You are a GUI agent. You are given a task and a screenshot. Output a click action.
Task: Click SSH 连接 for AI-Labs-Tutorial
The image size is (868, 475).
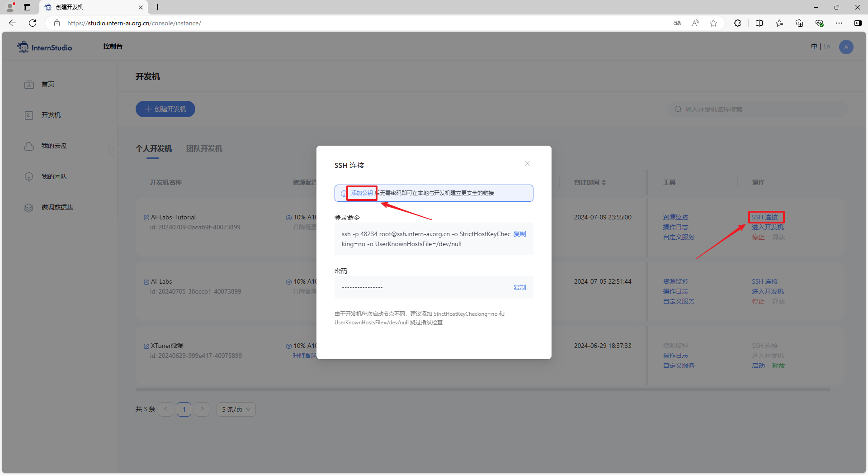click(x=765, y=217)
